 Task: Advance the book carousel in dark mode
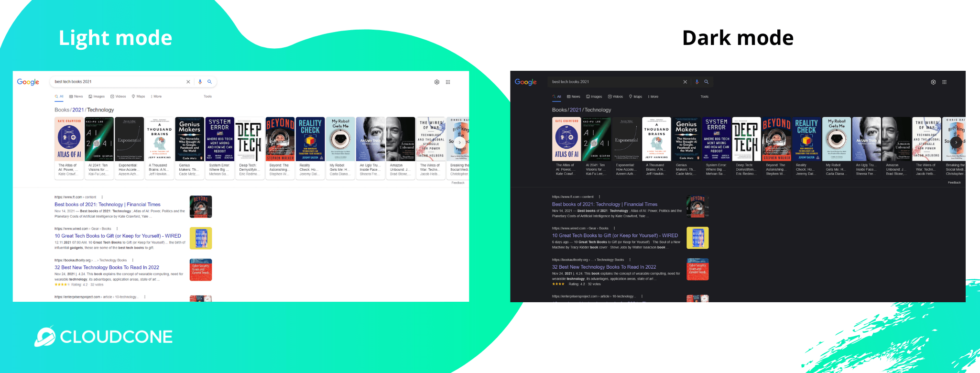point(956,143)
